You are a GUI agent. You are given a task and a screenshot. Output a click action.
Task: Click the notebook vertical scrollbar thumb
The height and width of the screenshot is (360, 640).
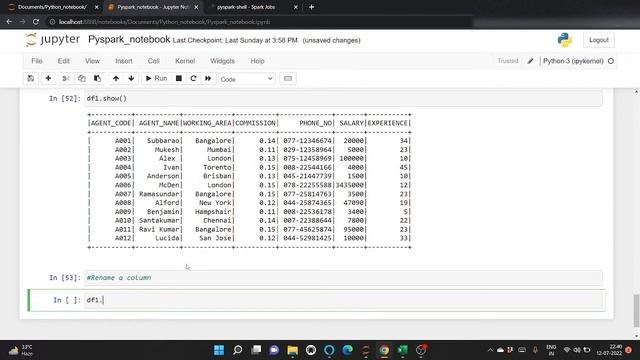pos(636,310)
